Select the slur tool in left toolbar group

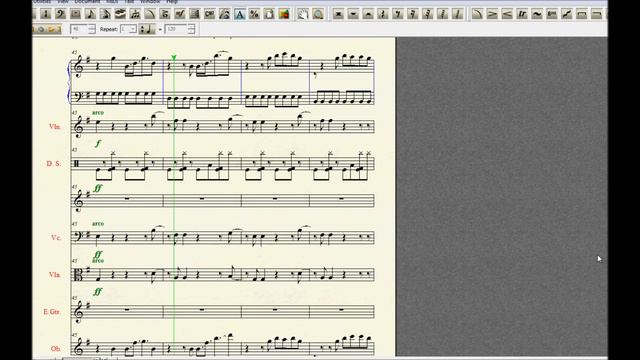150,14
